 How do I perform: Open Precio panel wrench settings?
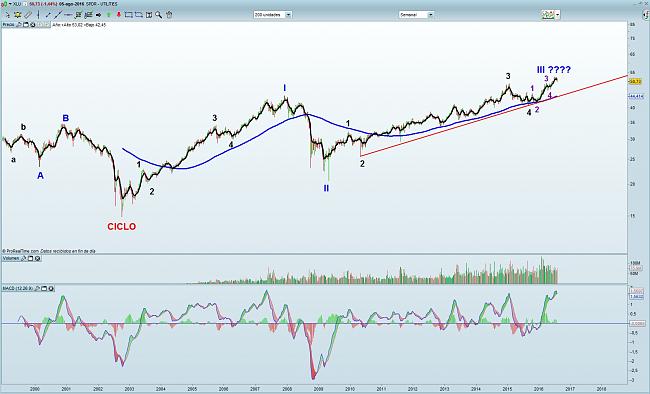[19, 25]
